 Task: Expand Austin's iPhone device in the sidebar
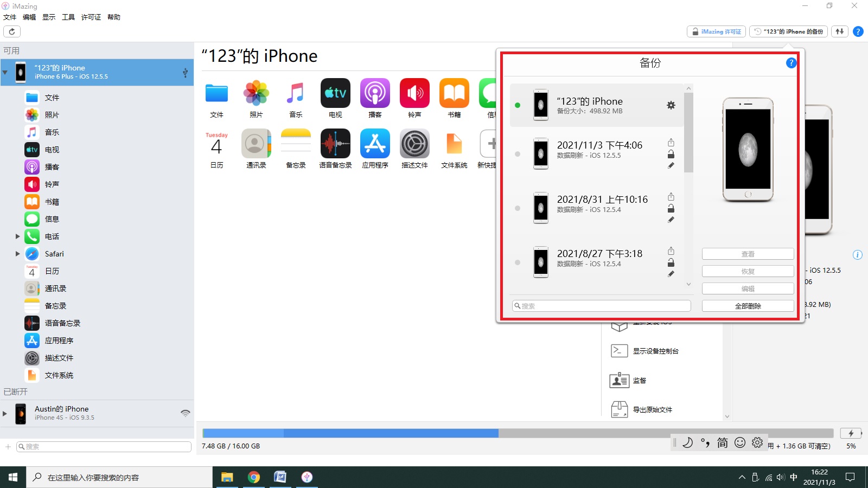[x=5, y=413]
